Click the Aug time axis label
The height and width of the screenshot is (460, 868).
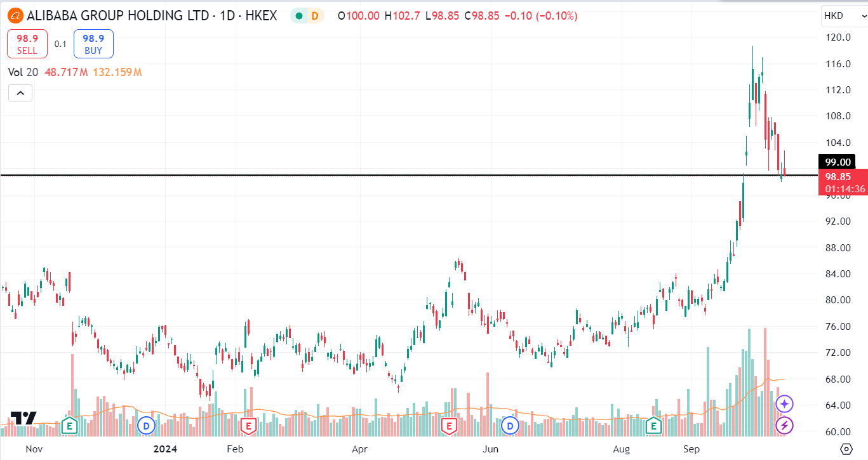(622, 449)
